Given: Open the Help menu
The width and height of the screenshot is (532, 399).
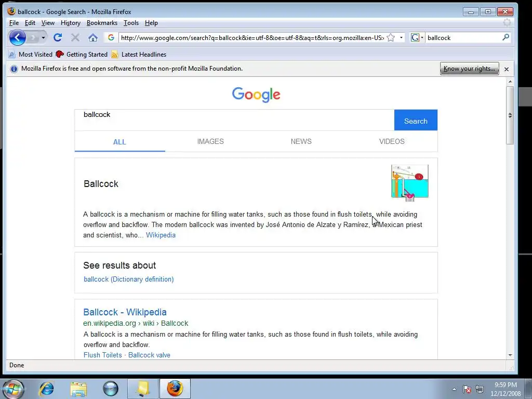Looking at the screenshot, I should [151, 23].
